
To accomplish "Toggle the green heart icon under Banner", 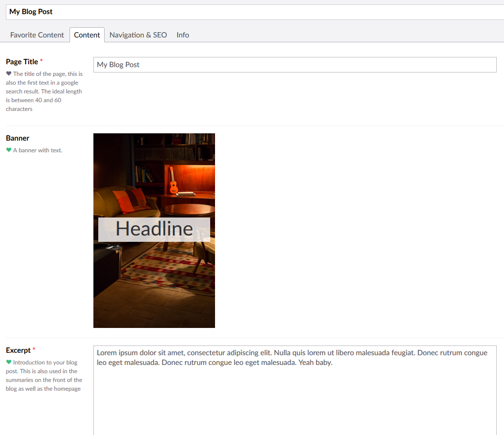I will pos(9,150).
